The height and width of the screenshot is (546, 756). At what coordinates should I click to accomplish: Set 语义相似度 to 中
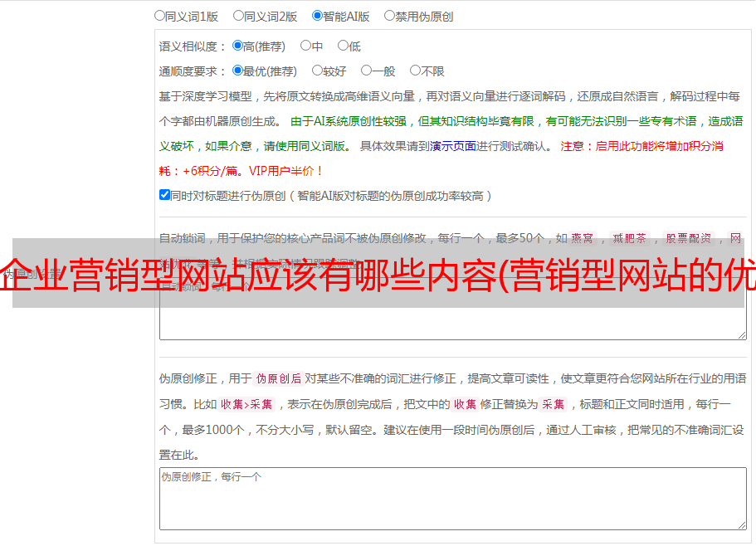pos(305,46)
